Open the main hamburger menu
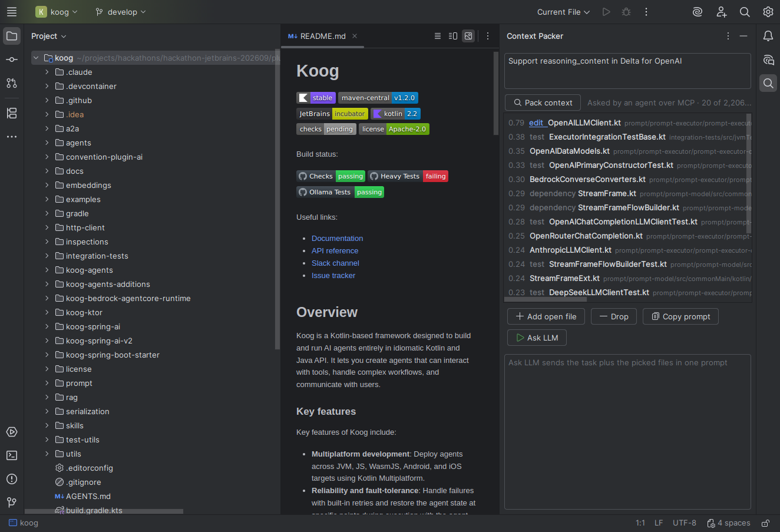 pos(12,12)
